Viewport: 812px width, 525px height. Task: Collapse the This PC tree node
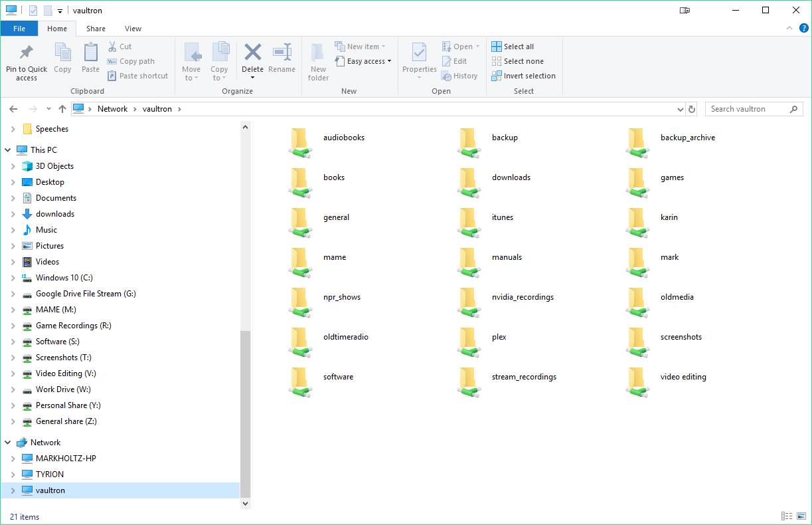point(7,150)
